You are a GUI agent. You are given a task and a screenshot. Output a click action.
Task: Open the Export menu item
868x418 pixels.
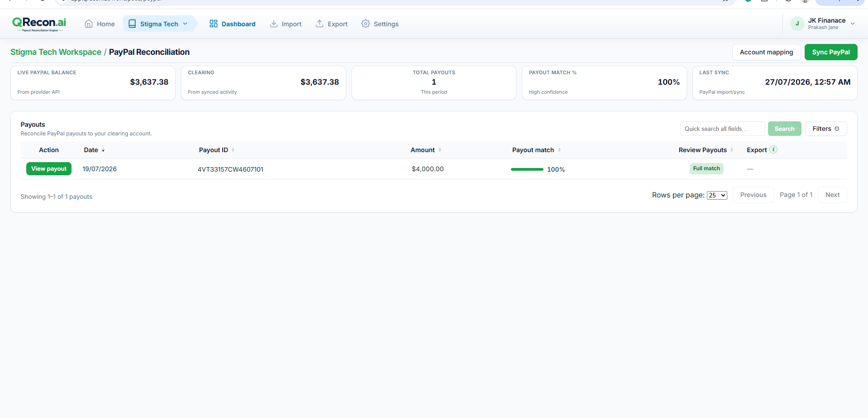pyautogui.click(x=332, y=24)
